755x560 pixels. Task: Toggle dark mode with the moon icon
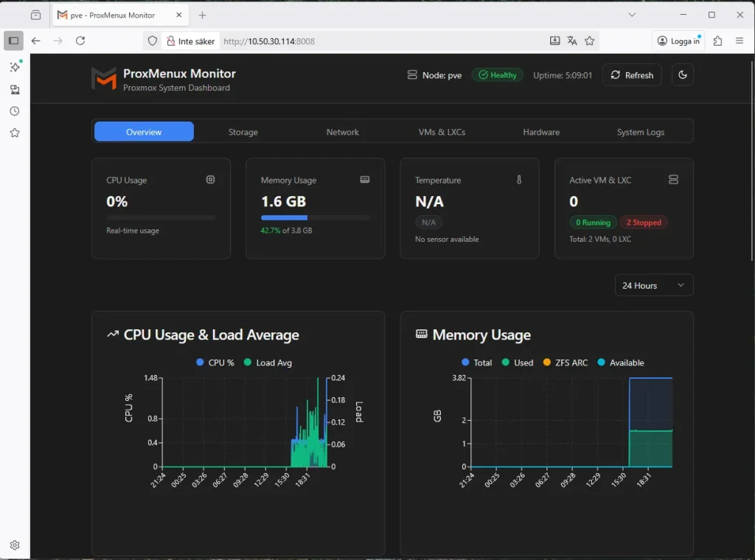pyautogui.click(x=682, y=74)
